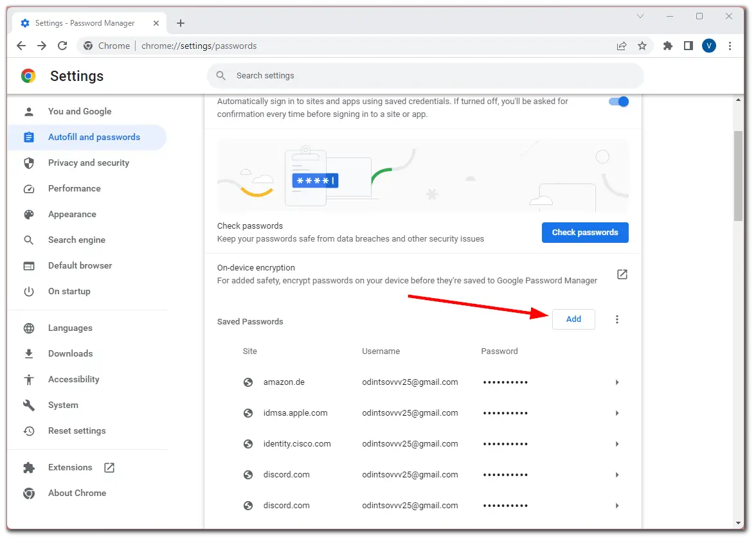Click the profile avatar V icon
The height and width of the screenshot is (541, 756).
[x=708, y=46]
